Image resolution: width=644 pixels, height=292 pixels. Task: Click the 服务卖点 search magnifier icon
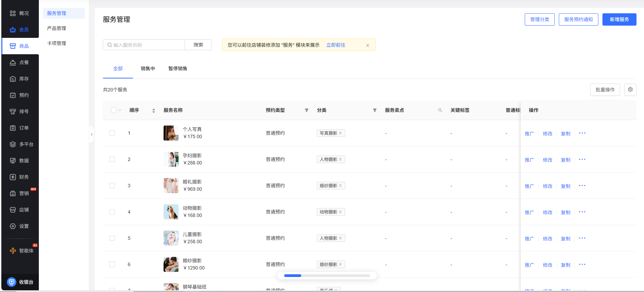coord(440,110)
